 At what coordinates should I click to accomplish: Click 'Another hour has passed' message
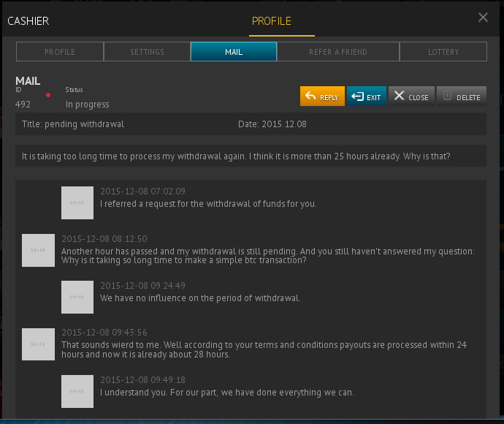click(x=268, y=256)
